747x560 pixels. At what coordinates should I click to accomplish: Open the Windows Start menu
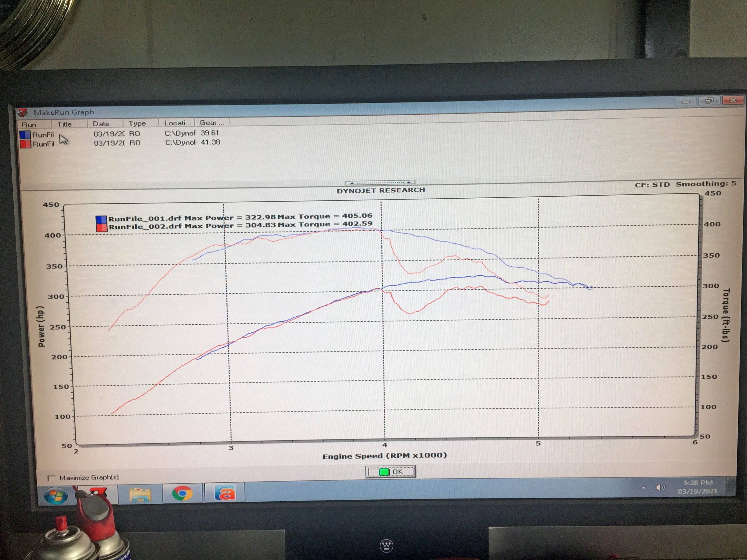[56, 496]
